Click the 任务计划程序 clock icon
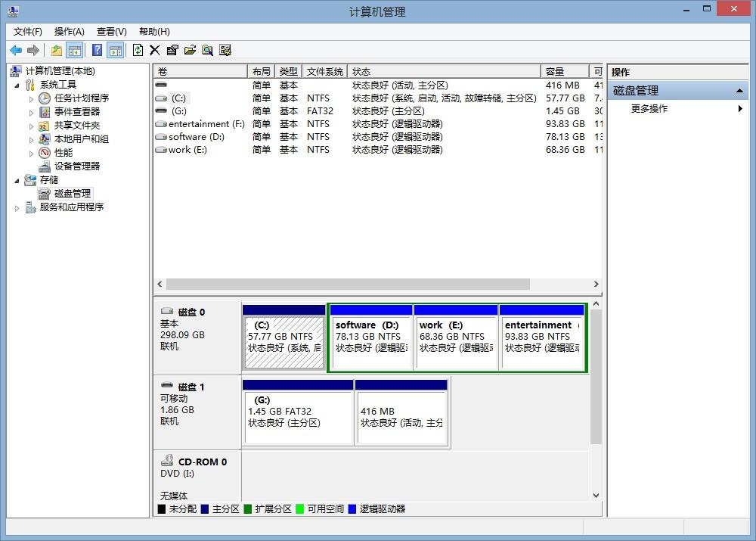 45,98
